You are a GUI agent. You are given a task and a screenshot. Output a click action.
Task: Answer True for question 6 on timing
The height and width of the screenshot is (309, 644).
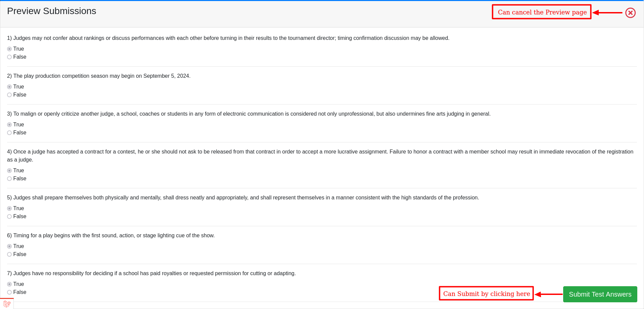point(9,246)
